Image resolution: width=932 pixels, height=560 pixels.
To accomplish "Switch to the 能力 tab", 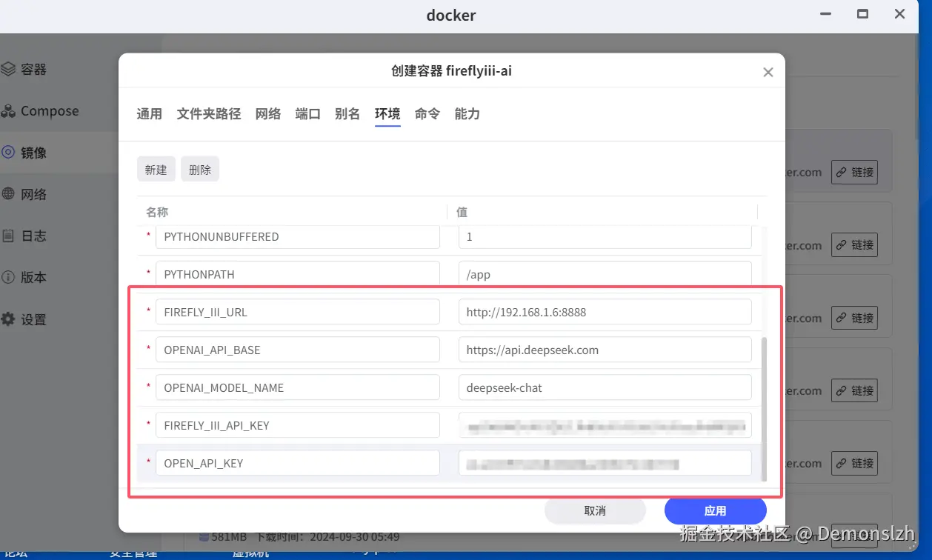I will point(467,114).
